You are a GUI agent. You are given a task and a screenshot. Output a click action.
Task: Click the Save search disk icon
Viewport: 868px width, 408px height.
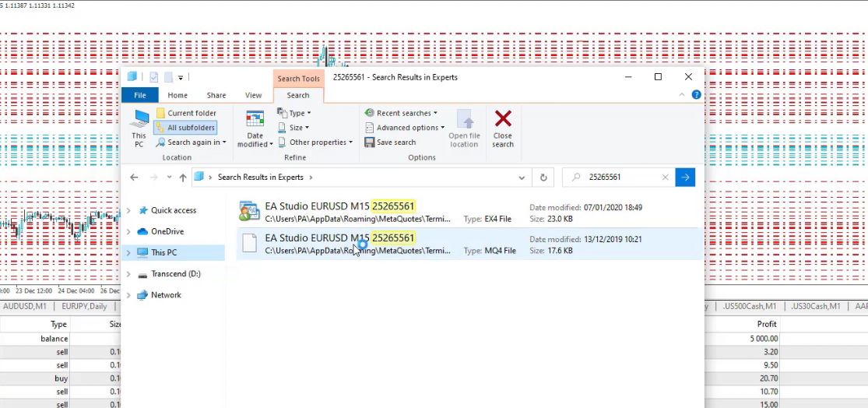pyautogui.click(x=370, y=142)
